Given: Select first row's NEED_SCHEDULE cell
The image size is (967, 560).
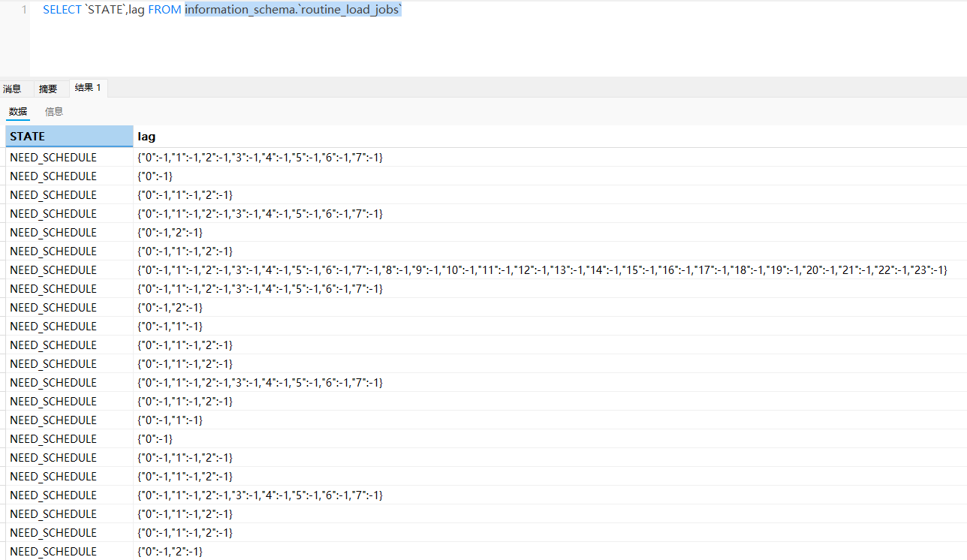Looking at the screenshot, I should 53,158.
